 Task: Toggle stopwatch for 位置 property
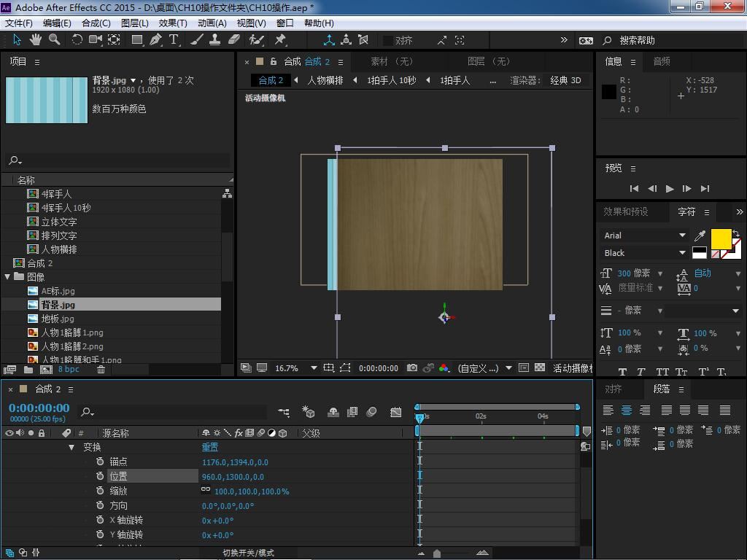(x=100, y=476)
